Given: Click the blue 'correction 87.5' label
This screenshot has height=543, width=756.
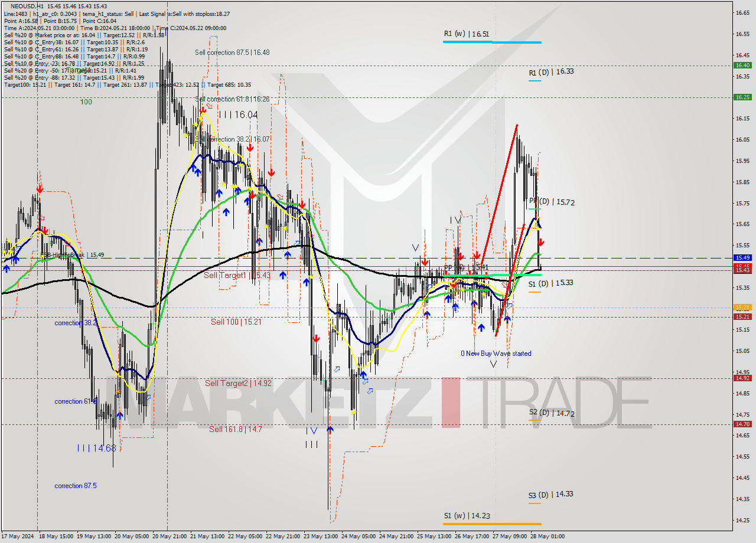Looking at the screenshot, I should (76, 486).
